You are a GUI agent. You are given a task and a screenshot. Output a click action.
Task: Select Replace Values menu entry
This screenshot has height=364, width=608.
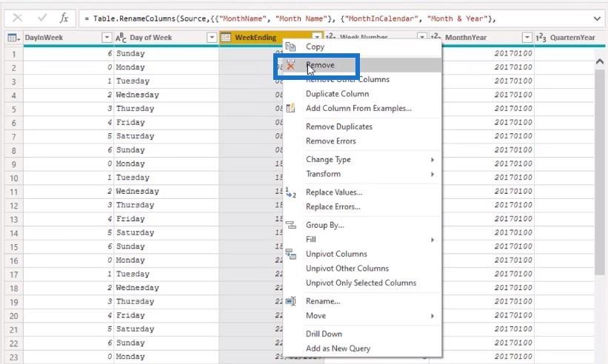pyautogui.click(x=362, y=192)
